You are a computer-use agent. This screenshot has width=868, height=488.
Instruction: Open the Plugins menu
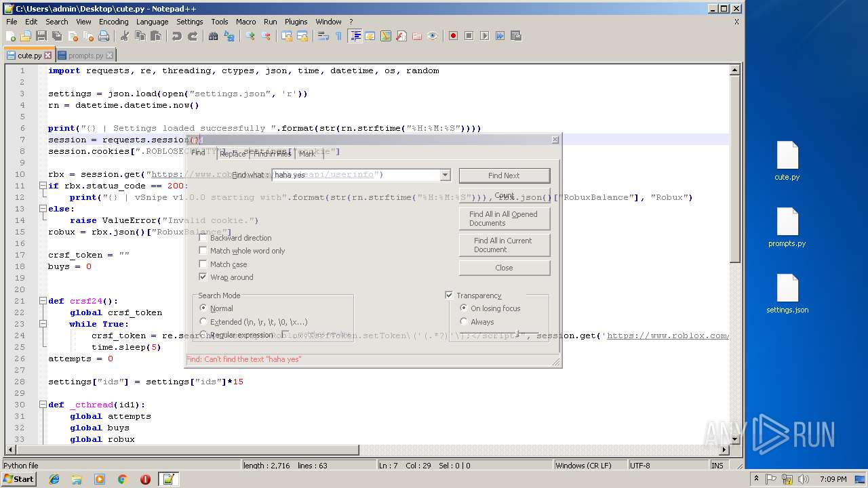point(296,22)
